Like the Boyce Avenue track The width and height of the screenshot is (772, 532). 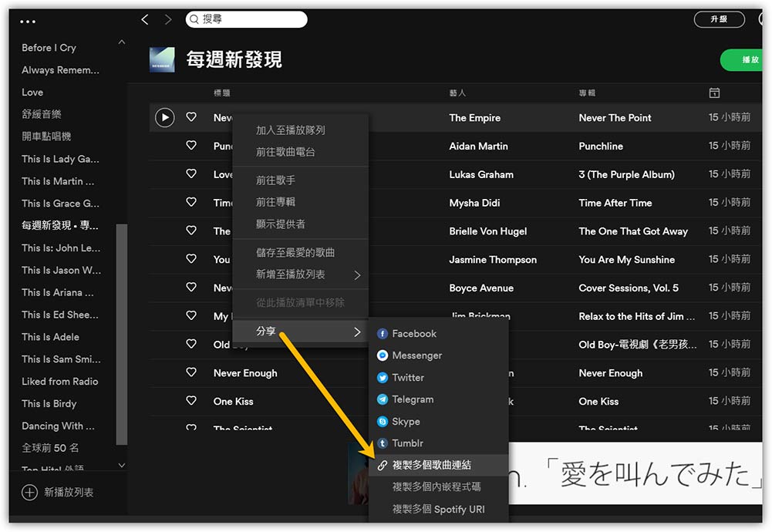(x=191, y=287)
